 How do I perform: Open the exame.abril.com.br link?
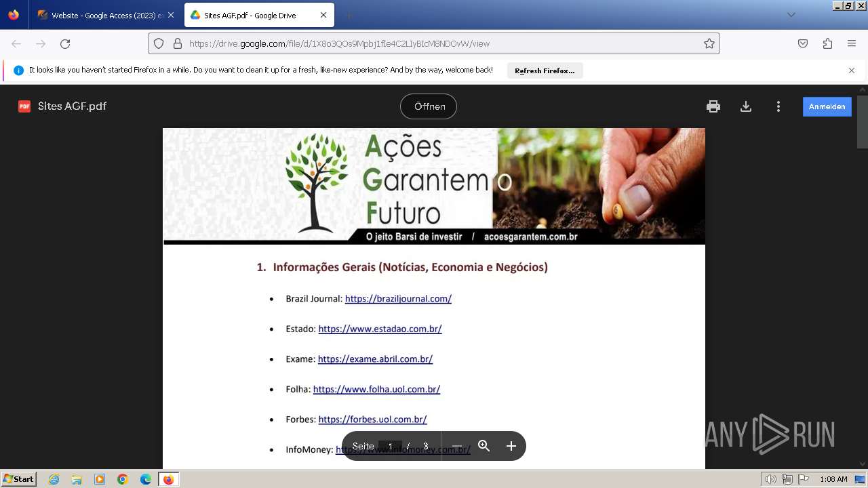pyautogui.click(x=375, y=359)
